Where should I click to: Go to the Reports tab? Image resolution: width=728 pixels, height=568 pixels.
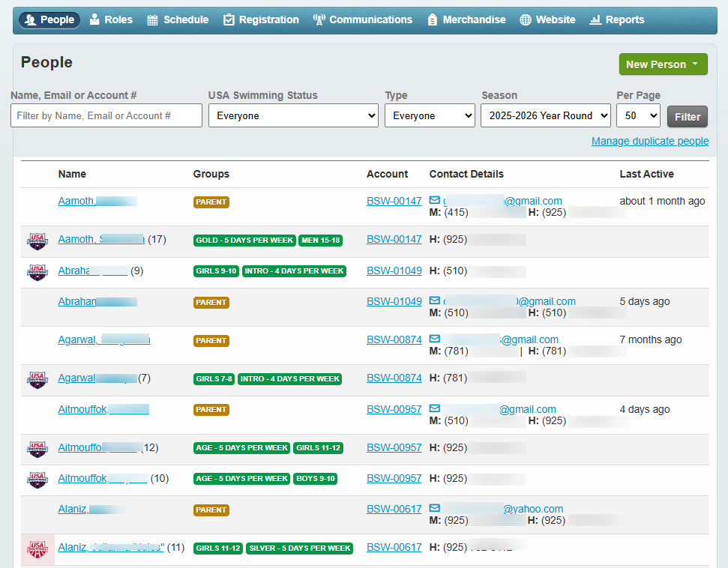coord(617,19)
